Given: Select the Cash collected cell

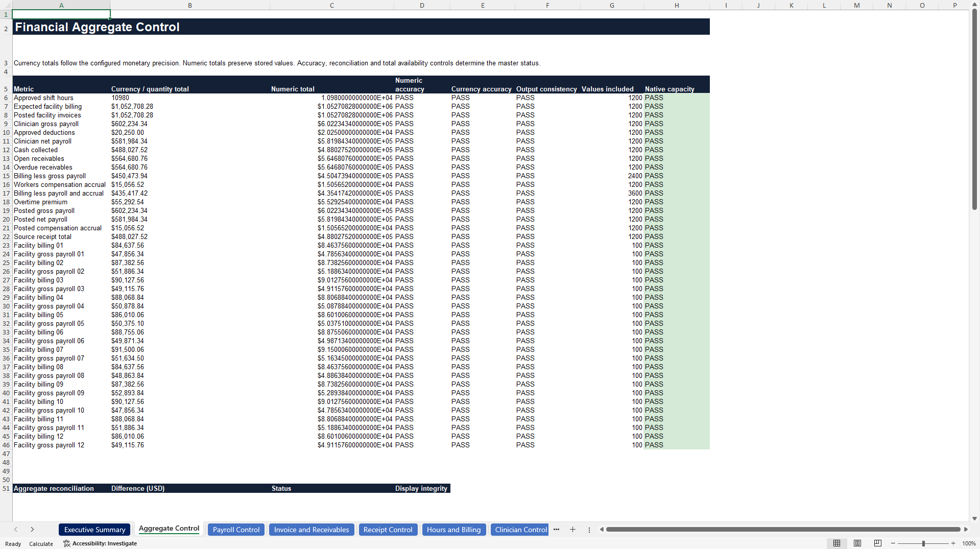Looking at the screenshot, I should (61, 150).
